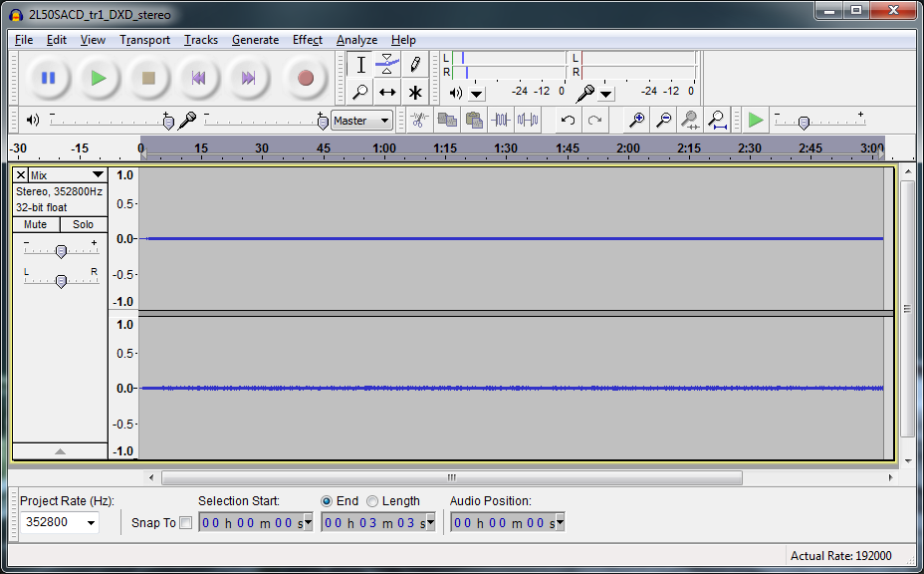Viewport: 924px width, 574px height.
Task: Open the Generate menu
Action: click(x=255, y=40)
